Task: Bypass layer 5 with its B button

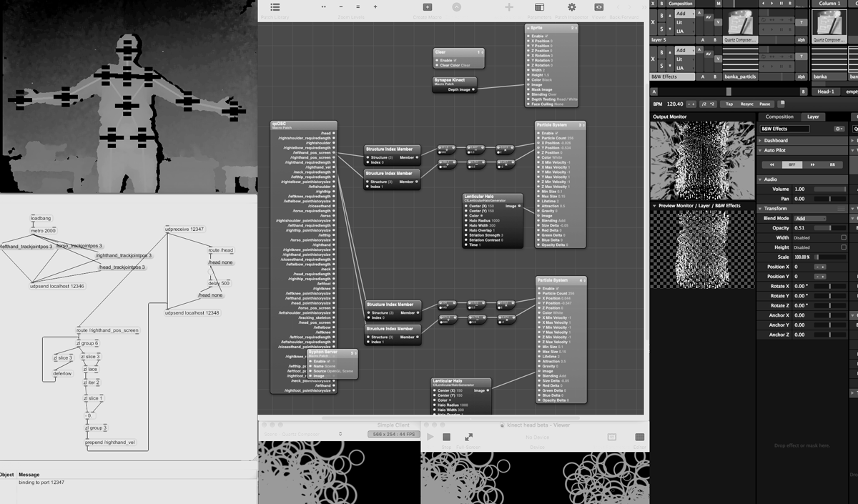Action: point(661,16)
